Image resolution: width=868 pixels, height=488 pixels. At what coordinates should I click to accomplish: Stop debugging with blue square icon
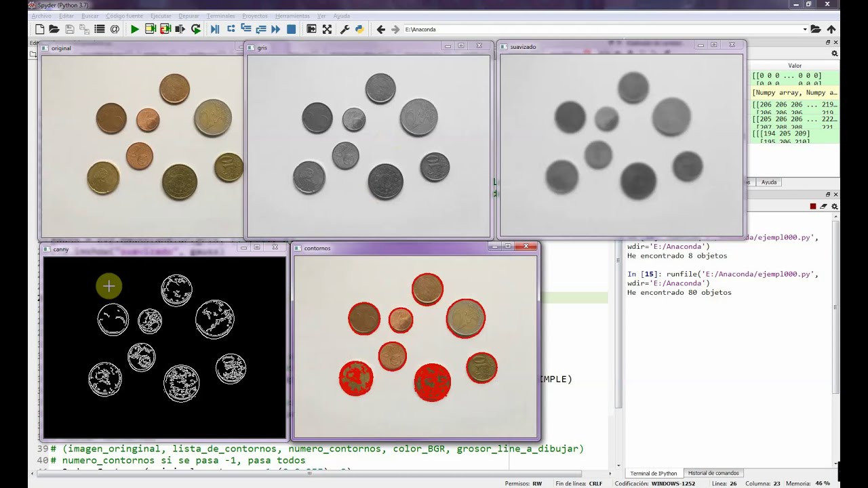pyautogui.click(x=291, y=29)
